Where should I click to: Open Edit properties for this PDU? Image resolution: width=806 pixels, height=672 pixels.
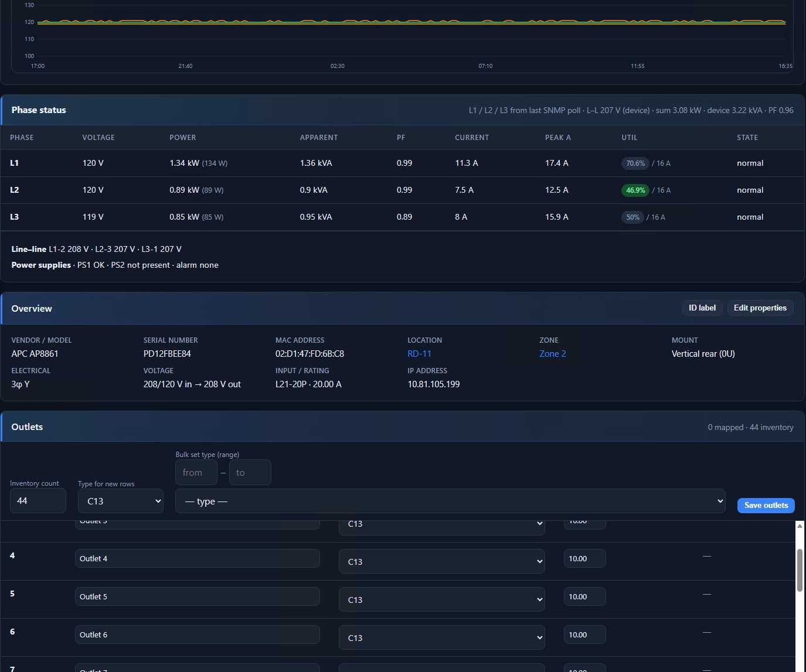point(760,308)
